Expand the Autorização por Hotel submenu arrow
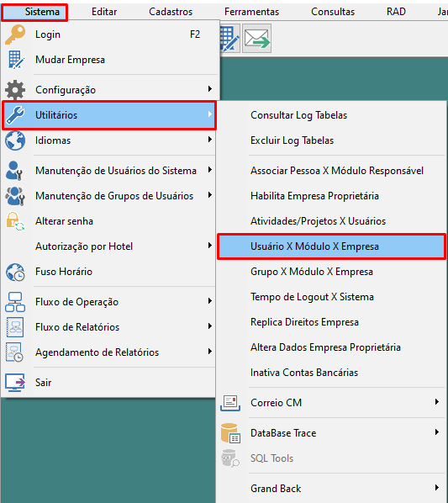 210,246
